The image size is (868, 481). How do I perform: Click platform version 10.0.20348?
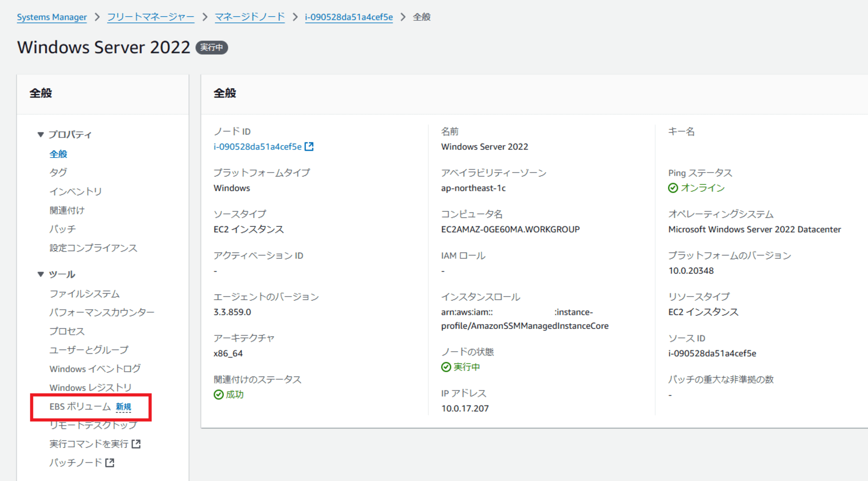pos(691,271)
